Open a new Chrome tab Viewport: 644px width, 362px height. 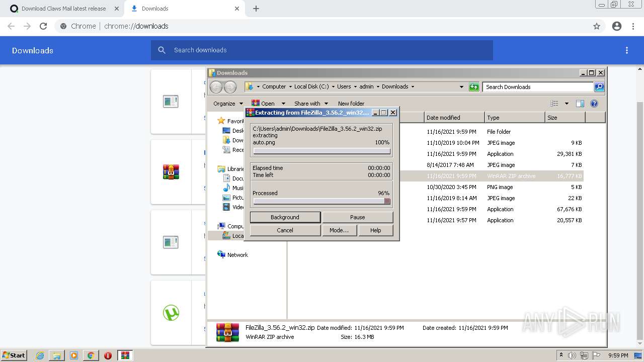point(256,9)
